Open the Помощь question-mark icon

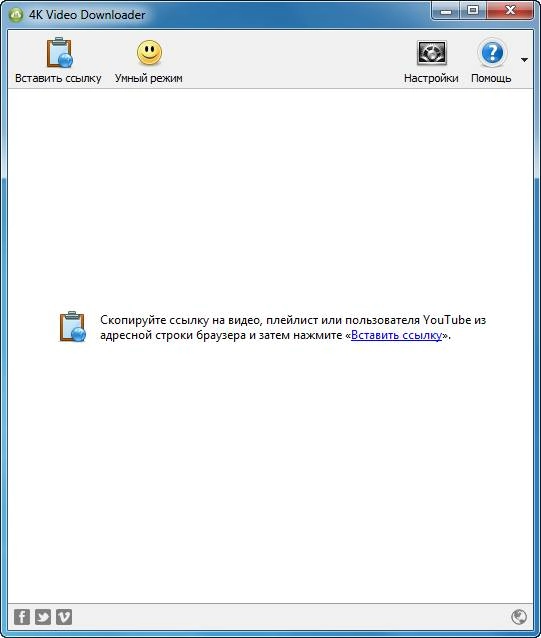(x=492, y=52)
